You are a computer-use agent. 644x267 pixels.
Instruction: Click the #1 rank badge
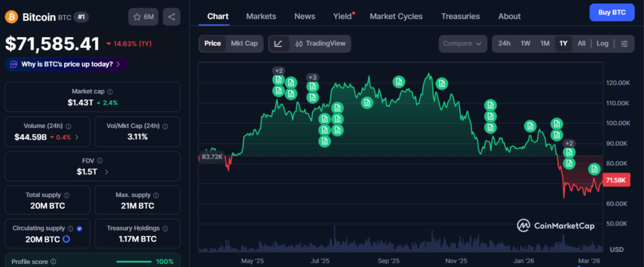point(81,17)
